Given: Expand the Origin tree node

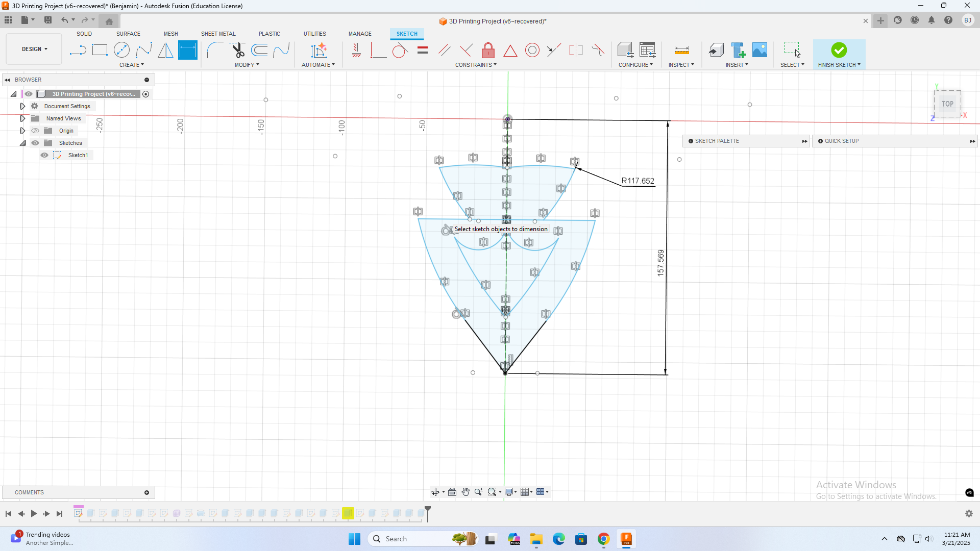Looking at the screenshot, I should pos(22,131).
